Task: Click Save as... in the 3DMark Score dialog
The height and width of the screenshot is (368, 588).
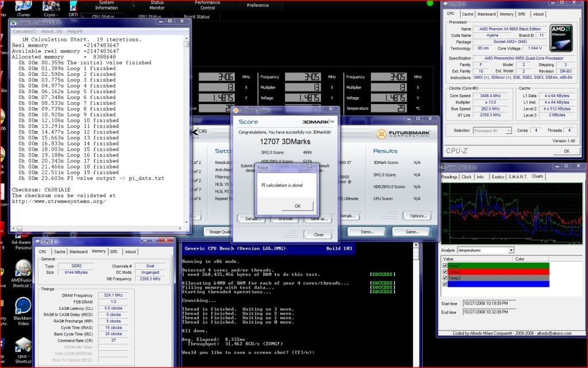Action: tap(319, 218)
